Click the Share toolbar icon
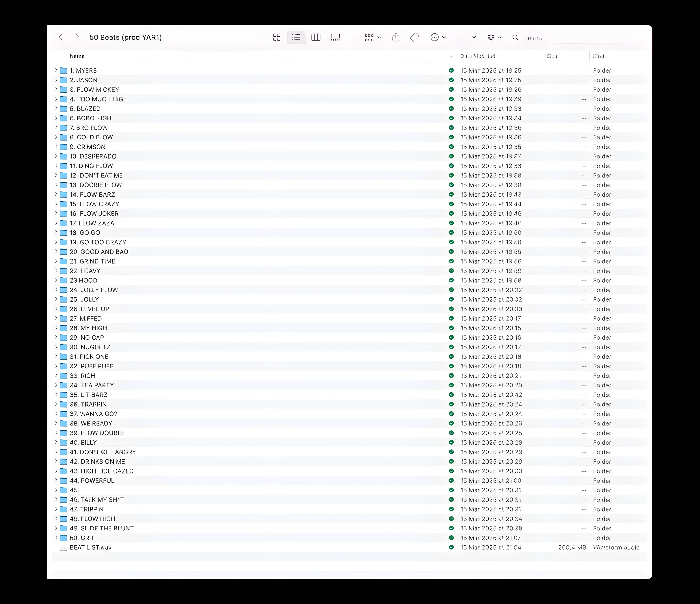The image size is (700, 604). pos(396,37)
